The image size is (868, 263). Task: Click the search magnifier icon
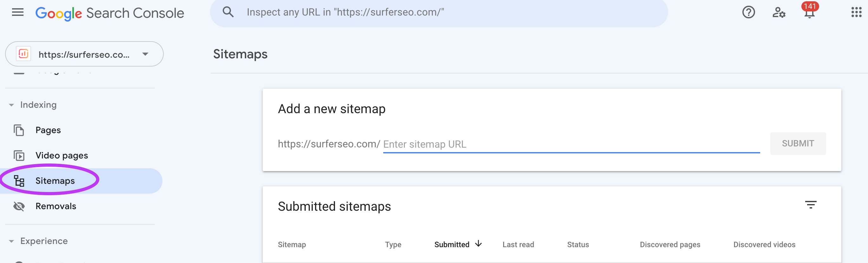(x=228, y=12)
